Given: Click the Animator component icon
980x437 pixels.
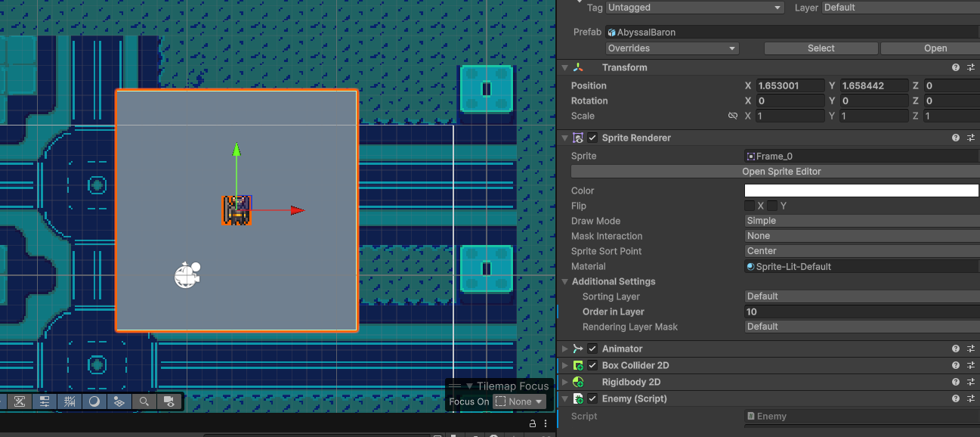Looking at the screenshot, I should (578, 349).
